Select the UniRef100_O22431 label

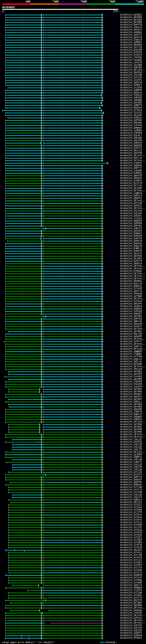[x=131, y=113]
